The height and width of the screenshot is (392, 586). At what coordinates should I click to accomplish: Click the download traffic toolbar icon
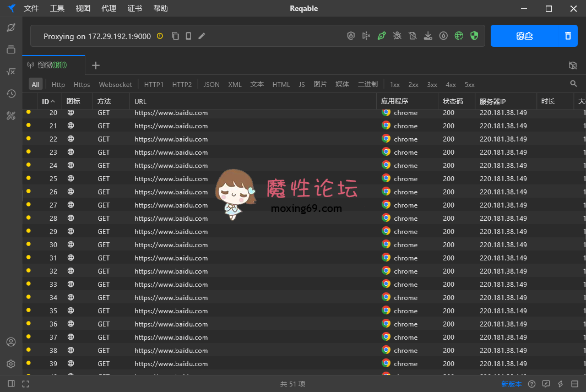[428, 35]
